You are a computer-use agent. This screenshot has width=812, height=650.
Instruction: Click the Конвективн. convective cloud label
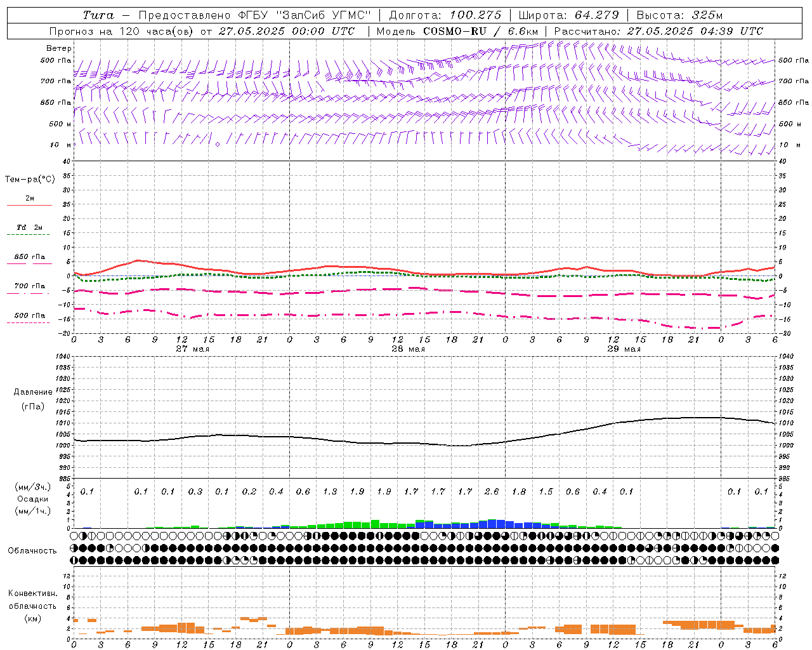coord(32,594)
